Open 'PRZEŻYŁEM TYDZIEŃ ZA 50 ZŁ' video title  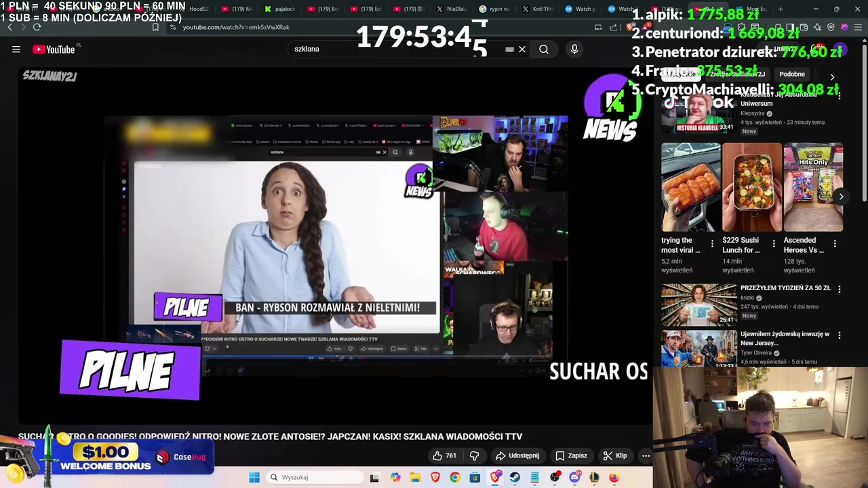click(x=785, y=288)
